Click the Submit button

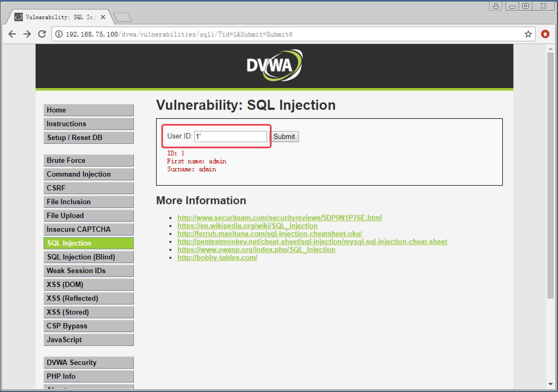pos(285,136)
